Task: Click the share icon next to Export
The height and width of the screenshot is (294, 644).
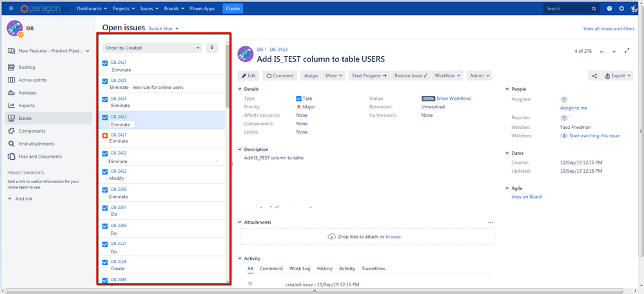Action: click(x=594, y=75)
